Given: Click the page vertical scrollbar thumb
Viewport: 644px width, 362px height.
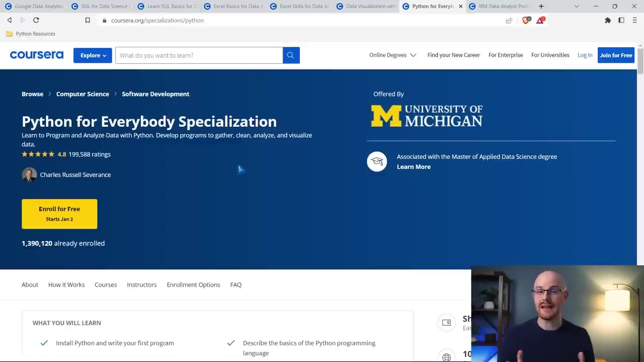Looking at the screenshot, I should point(640,62).
